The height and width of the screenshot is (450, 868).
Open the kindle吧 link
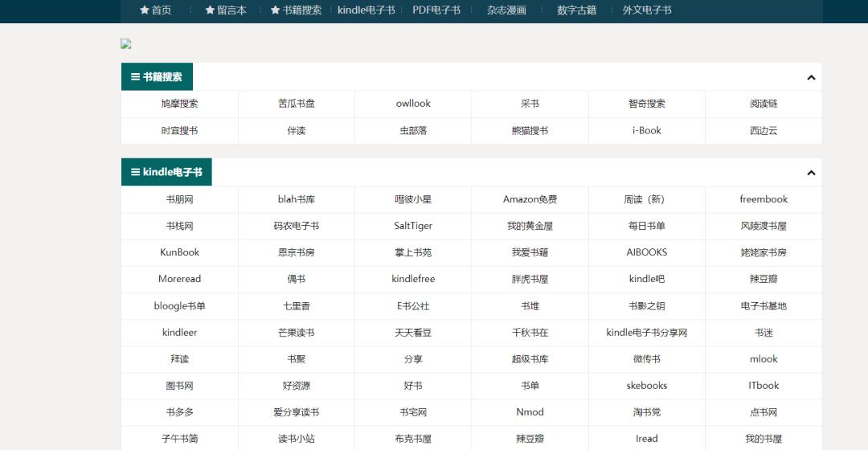(646, 279)
